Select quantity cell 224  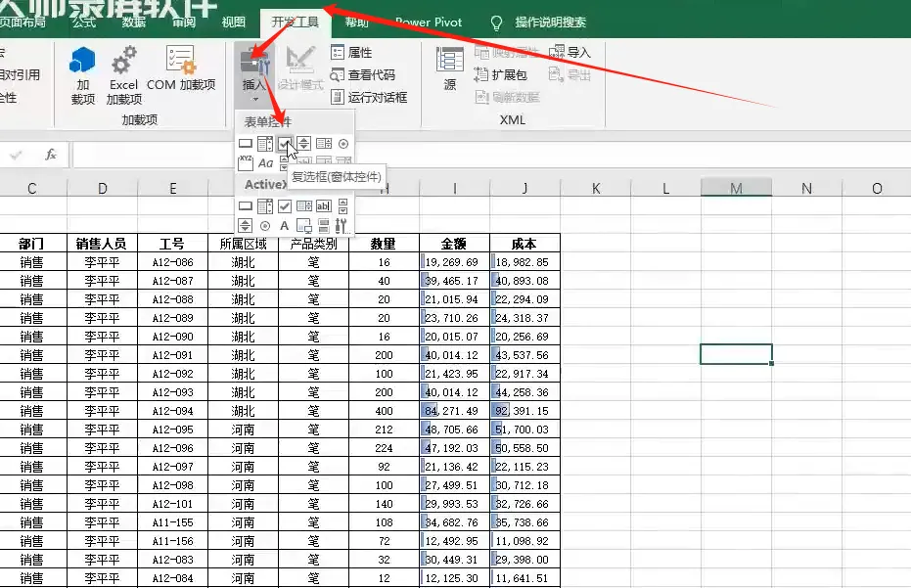pyautogui.click(x=384, y=448)
